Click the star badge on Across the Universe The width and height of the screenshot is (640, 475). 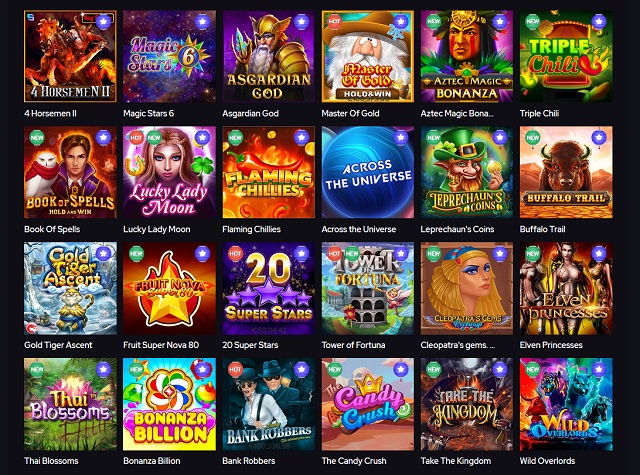400,137
